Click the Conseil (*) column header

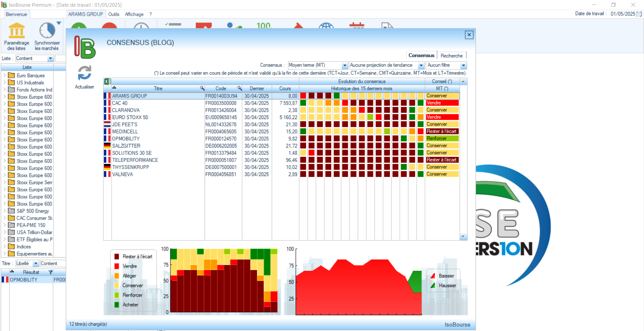tap(442, 81)
